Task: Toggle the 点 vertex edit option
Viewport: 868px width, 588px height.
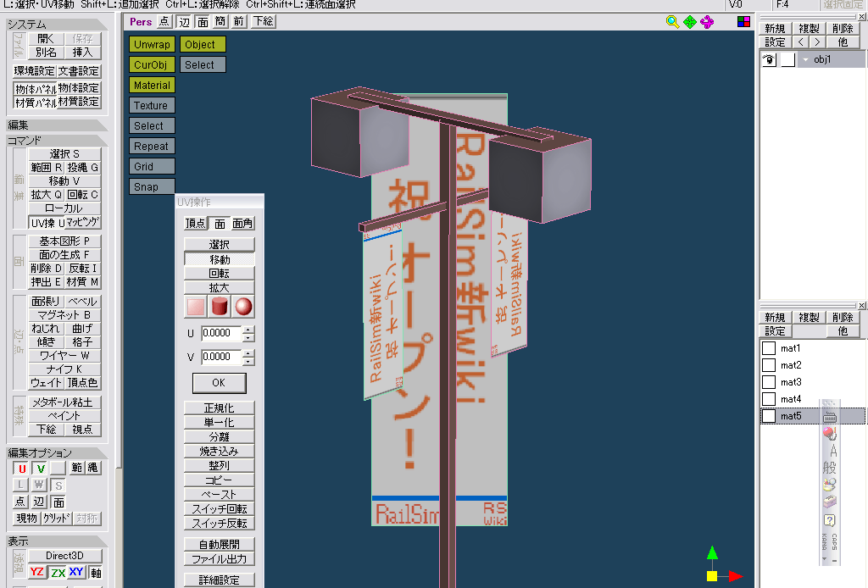Action: pos(20,502)
